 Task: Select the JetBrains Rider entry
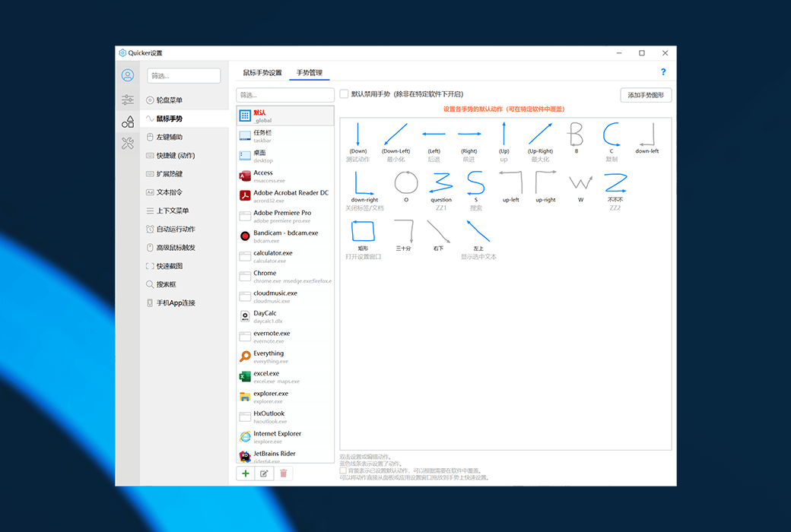(x=285, y=456)
